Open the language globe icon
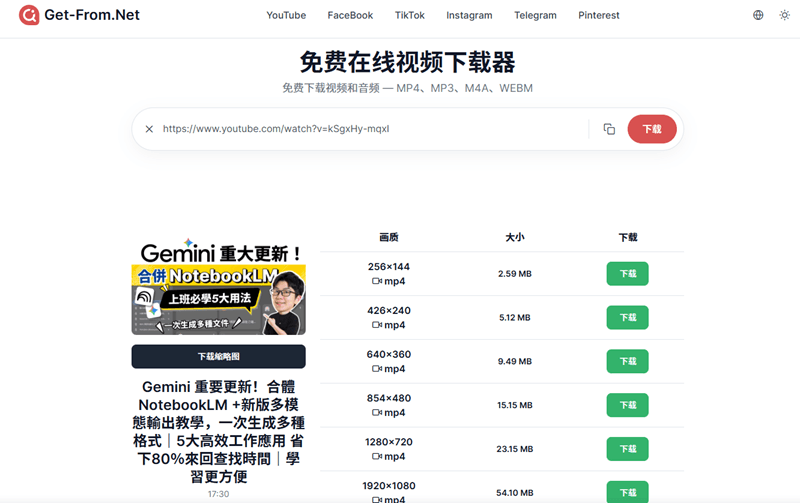This screenshot has height=503, width=800. [x=758, y=15]
